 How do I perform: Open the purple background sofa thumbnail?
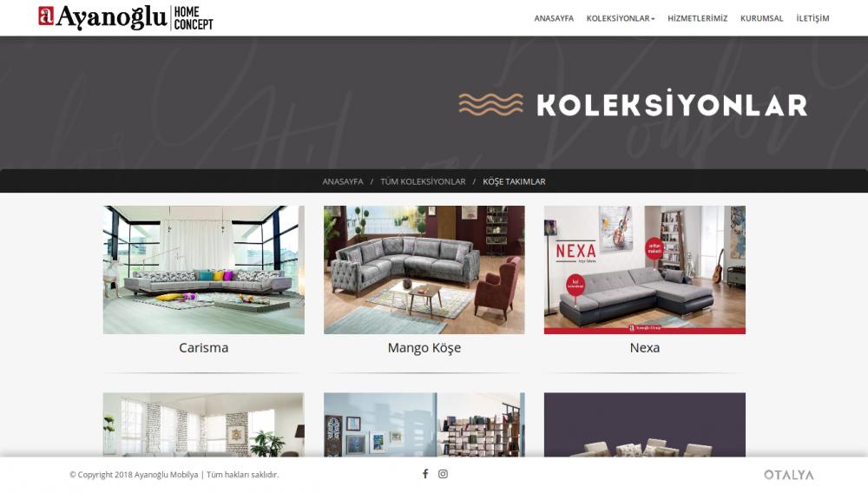coord(645,425)
